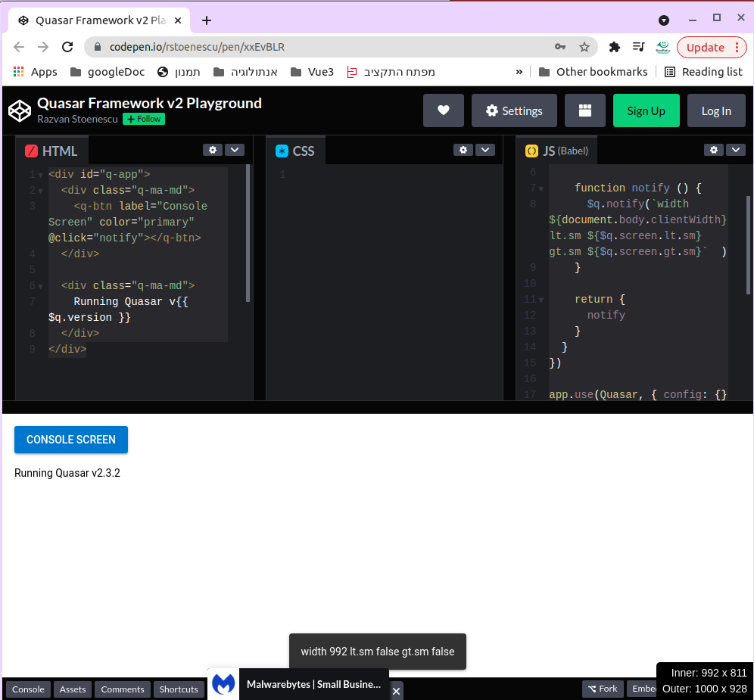This screenshot has width=754, height=700.
Task: Change the editor layout view
Action: 584,110
